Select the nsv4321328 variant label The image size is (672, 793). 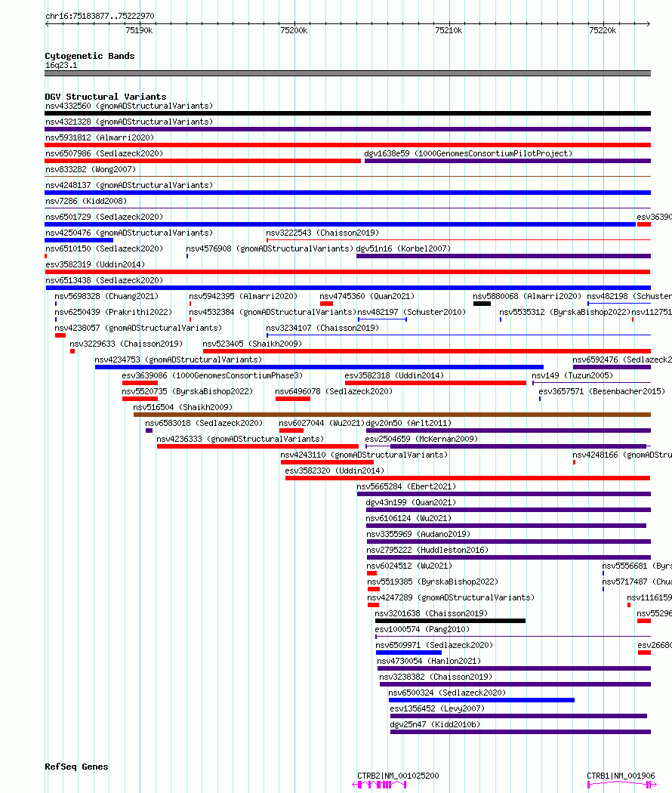[129, 122]
